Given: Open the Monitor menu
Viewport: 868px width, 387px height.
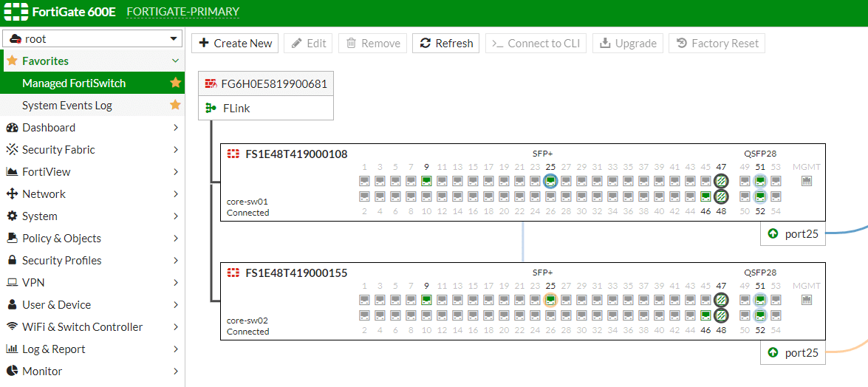Looking at the screenshot, I should [92, 371].
